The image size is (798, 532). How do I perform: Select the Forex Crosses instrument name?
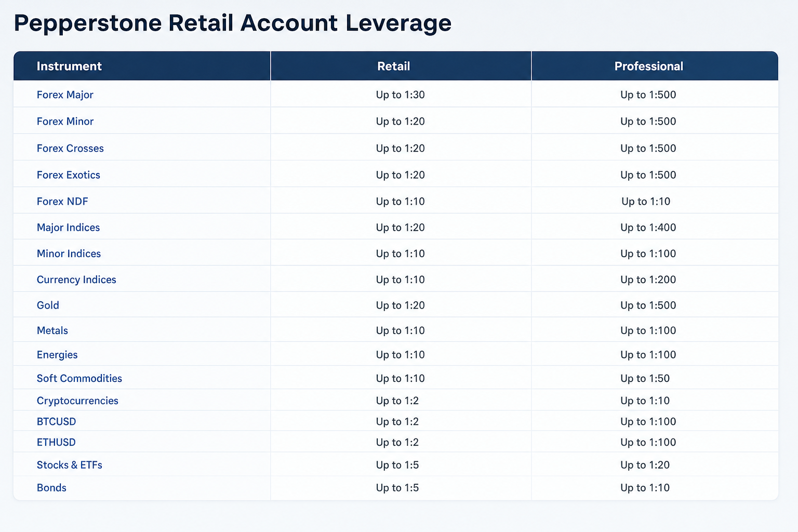(x=70, y=148)
